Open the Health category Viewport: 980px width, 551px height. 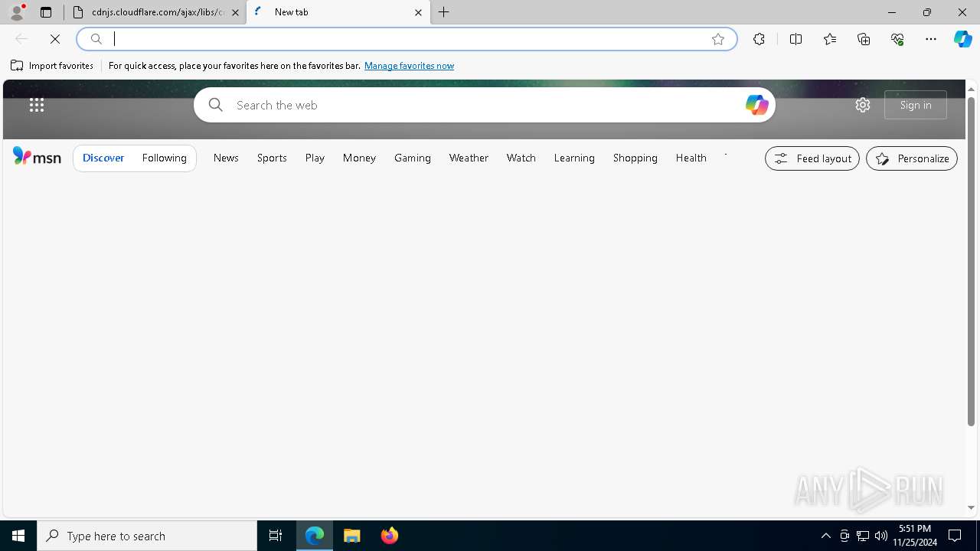tap(691, 158)
